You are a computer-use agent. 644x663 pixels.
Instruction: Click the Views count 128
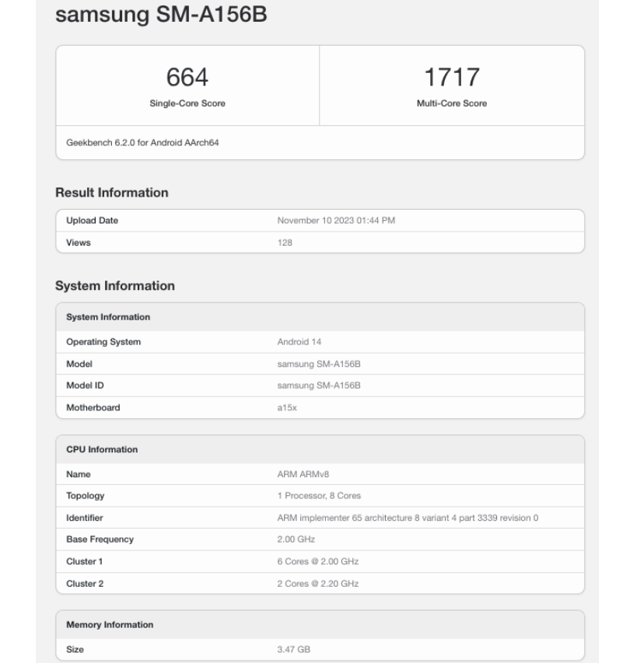click(285, 243)
